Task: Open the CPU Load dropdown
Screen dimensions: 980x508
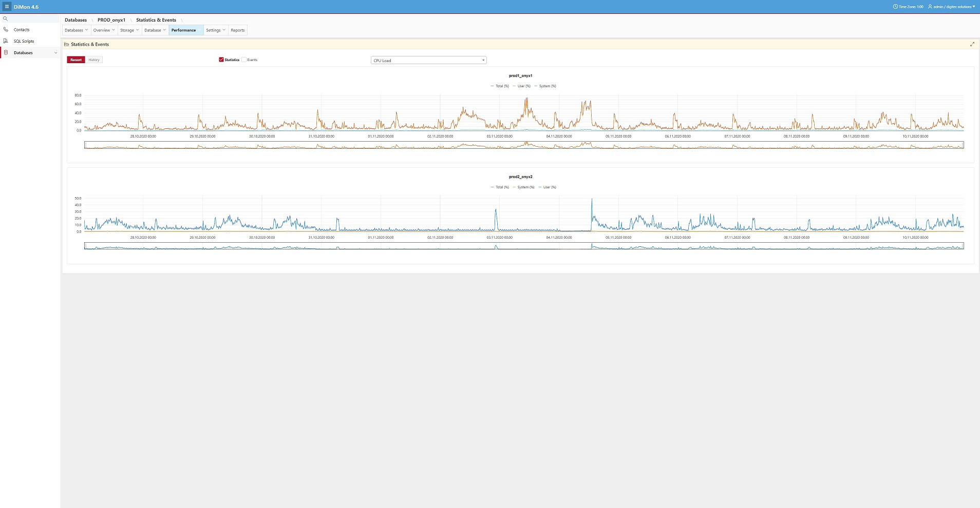Action: (x=428, y=61)
